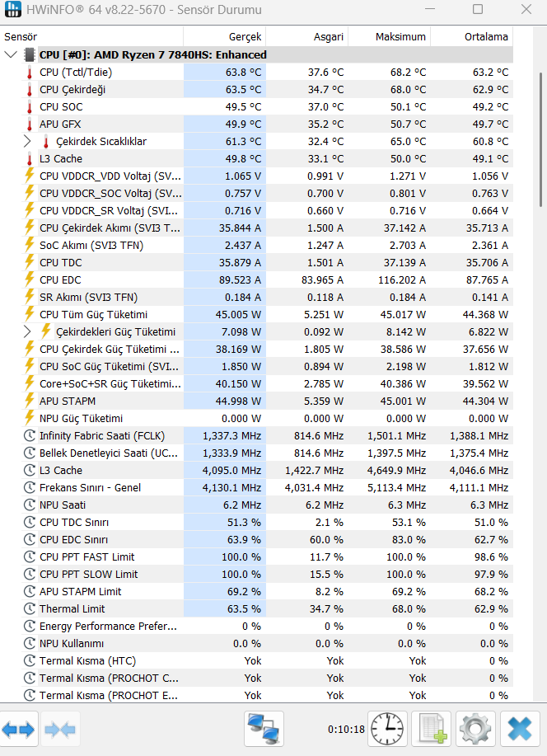The height and width of the screenshot is (756, 547).
Task: Click the 35.844 A current value cell
Action: click(x=225, y=228)
